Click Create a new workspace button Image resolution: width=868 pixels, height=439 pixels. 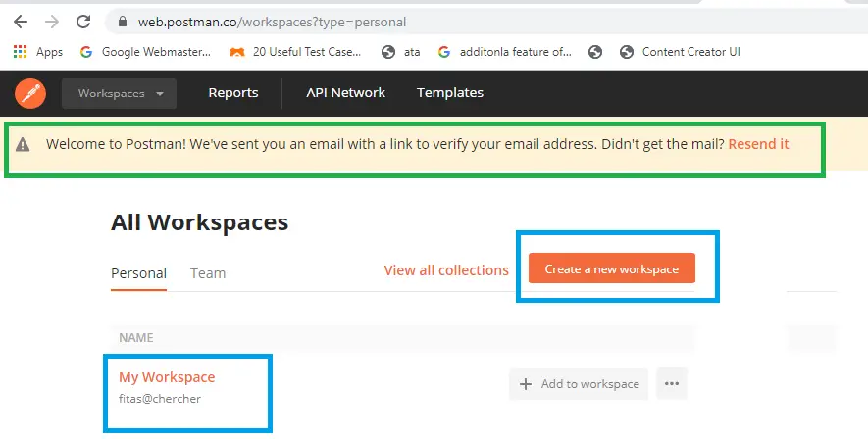612,268
